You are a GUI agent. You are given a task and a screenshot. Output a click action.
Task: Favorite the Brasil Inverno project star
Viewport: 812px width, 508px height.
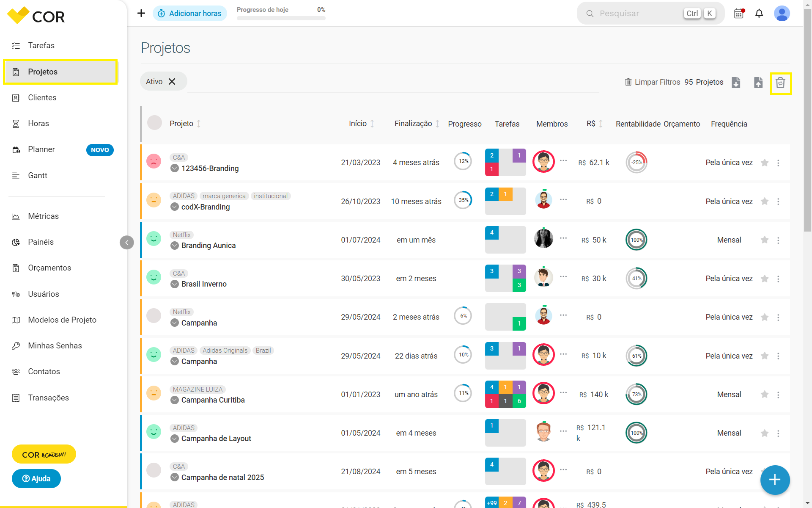pos(765,279)
